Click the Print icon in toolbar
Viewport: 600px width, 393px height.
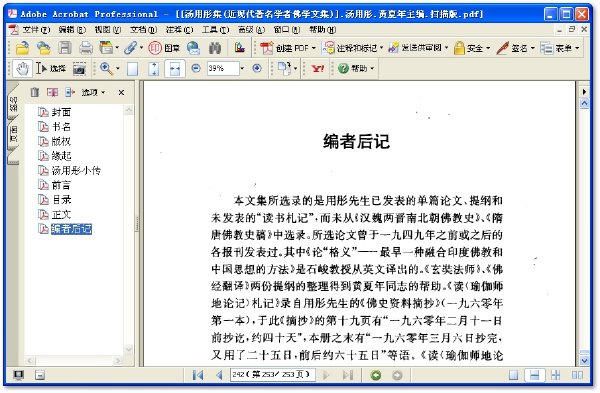(x=86, y=48)
